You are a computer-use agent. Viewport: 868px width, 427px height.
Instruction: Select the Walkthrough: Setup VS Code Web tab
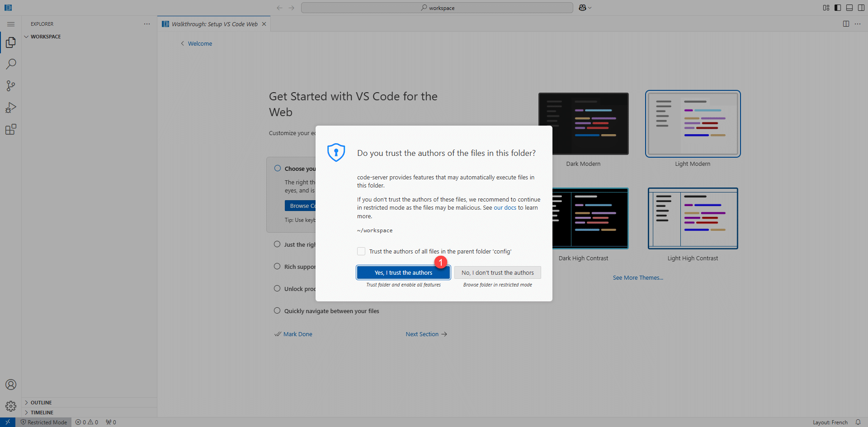point(214,24)
